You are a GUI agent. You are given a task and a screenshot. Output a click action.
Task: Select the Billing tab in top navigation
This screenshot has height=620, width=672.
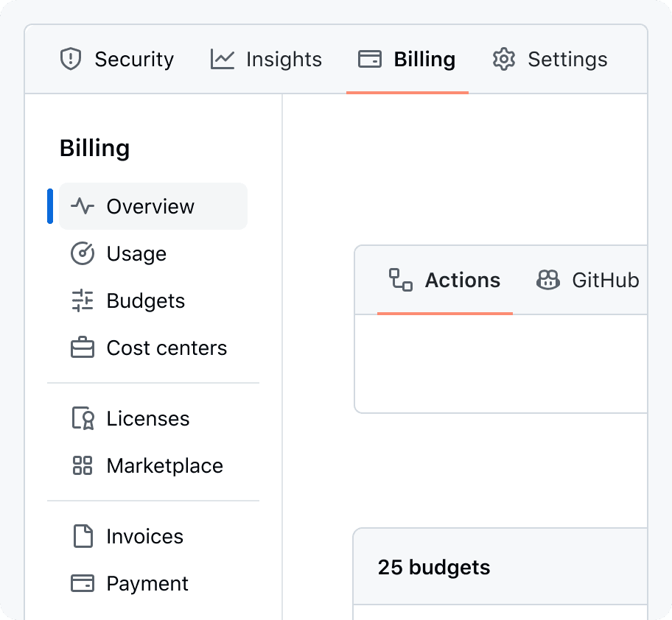(x=424, y=59)
